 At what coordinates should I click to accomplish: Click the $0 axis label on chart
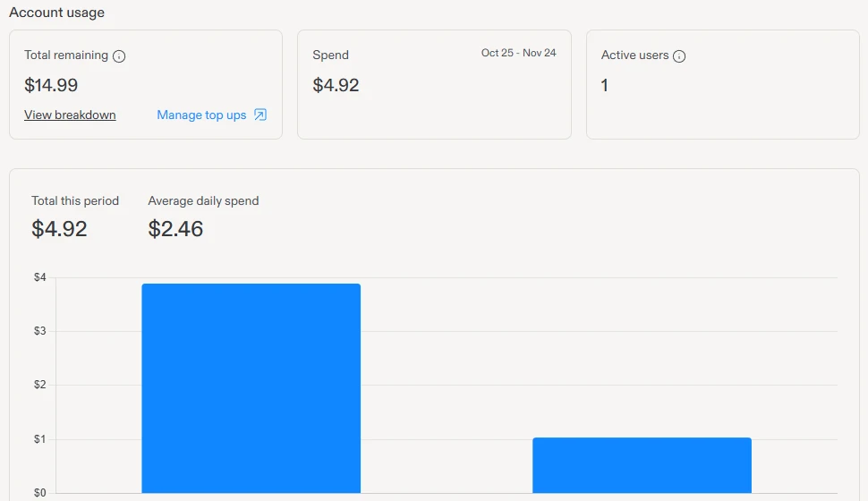point(40,493)
